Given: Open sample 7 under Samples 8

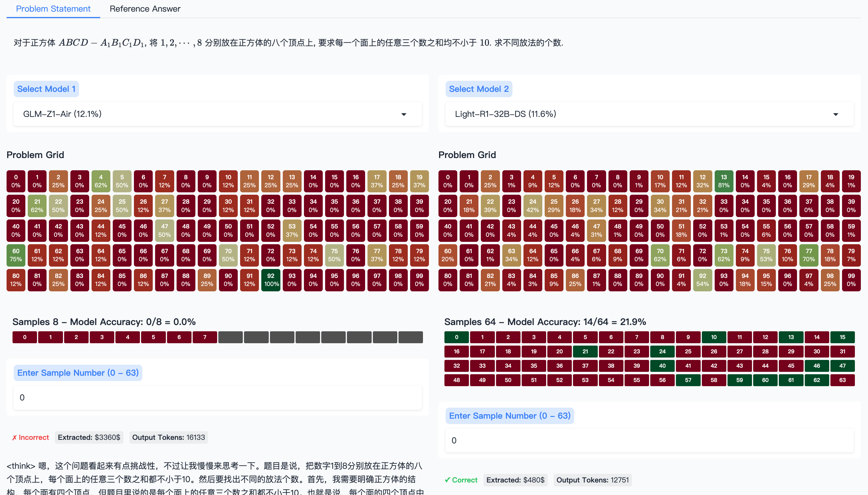Looking at the screenshot, I should (x=205, y=337).
